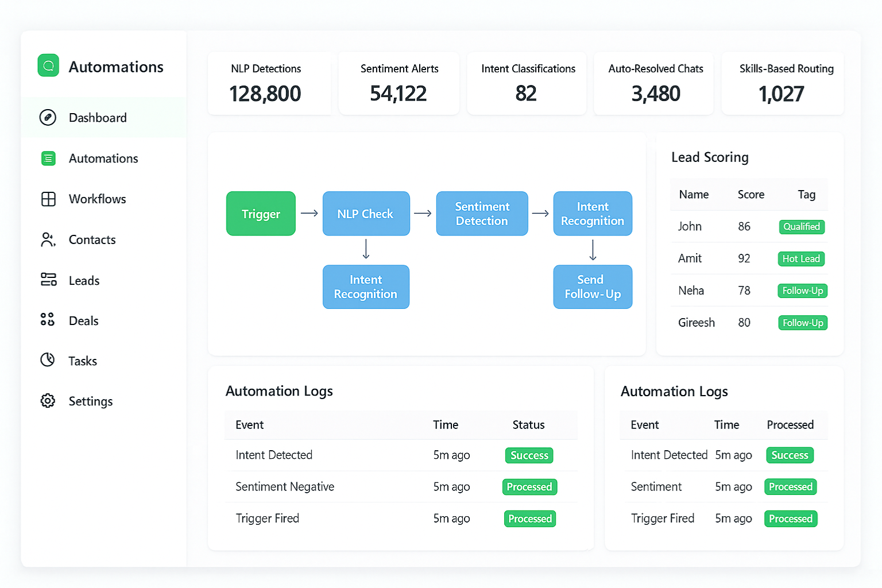
Task: Open Dashboard from the navigation menu
Action: tap(97, 117)
